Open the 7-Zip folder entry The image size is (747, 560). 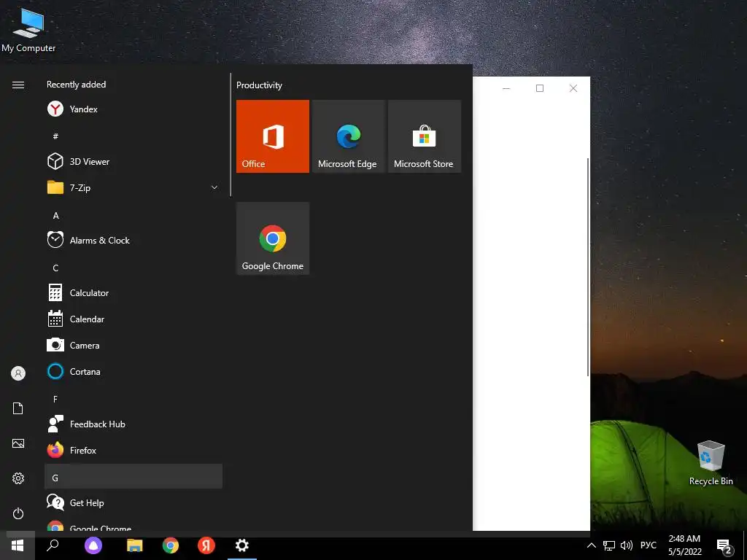click(133, 187)
